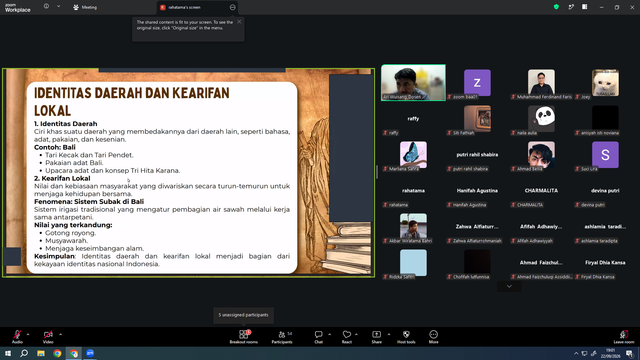Open first Chrome icon on taskbar
The width and height of the screenshot is (640, 360).
pyautogui.click(x=57, y=353)
